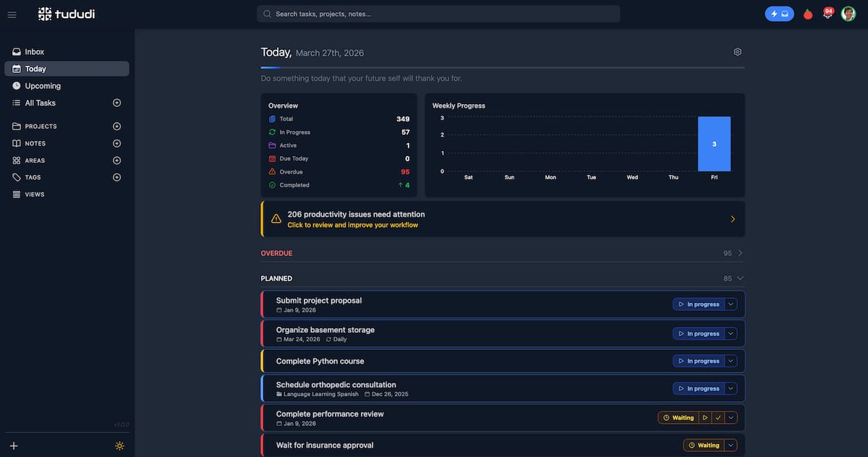868x457 pixels.
Task: Click the Today progress bar
Action: pyautogui.click(x=503, y=67)
